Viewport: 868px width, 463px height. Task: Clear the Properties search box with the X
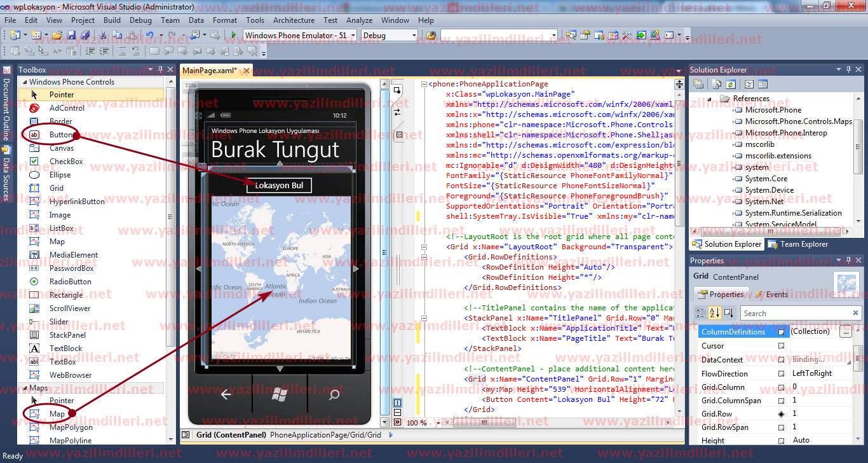click(856, 314)
